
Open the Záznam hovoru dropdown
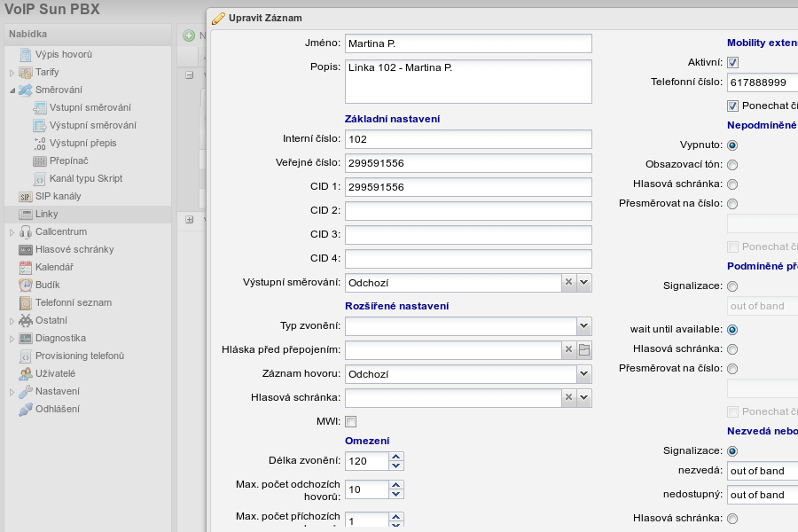(583, 374)
